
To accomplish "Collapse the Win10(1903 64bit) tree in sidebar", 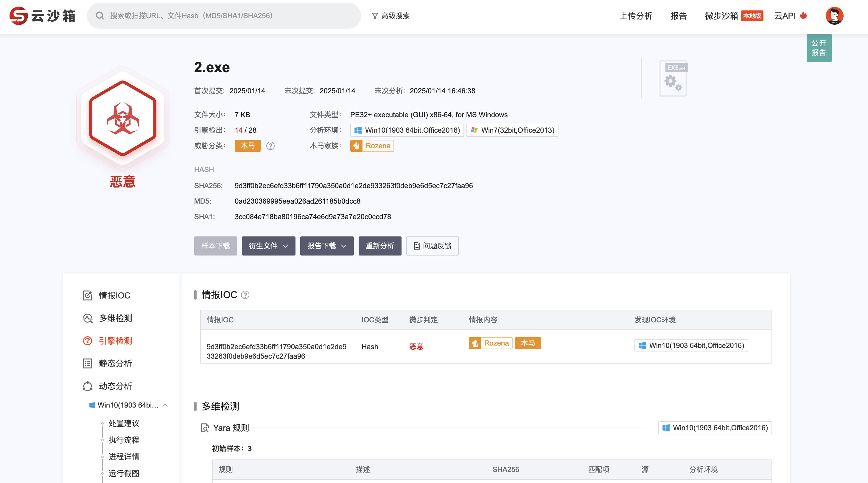I will [165, 405].
